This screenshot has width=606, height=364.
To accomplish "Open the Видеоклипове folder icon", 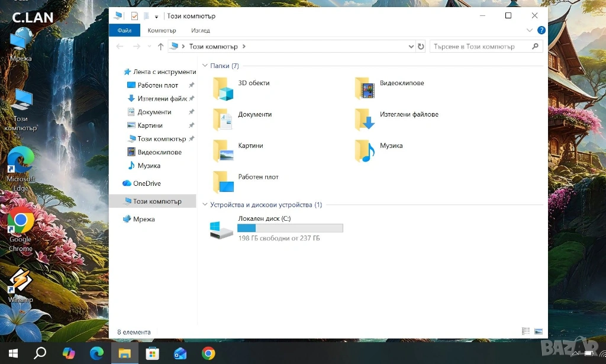I will pos(365,89).
